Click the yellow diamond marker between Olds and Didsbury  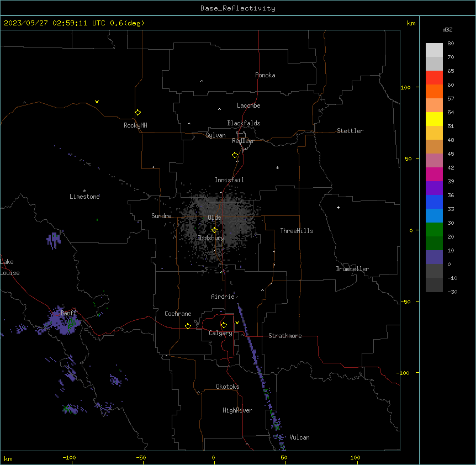point(214,230)
